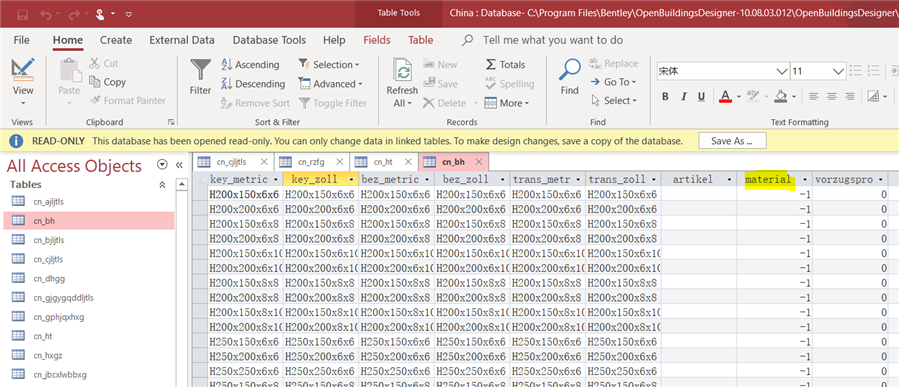899x387 pixels.
Task: Click the Clipboard group dialog launcher
Action: (170, 122)
